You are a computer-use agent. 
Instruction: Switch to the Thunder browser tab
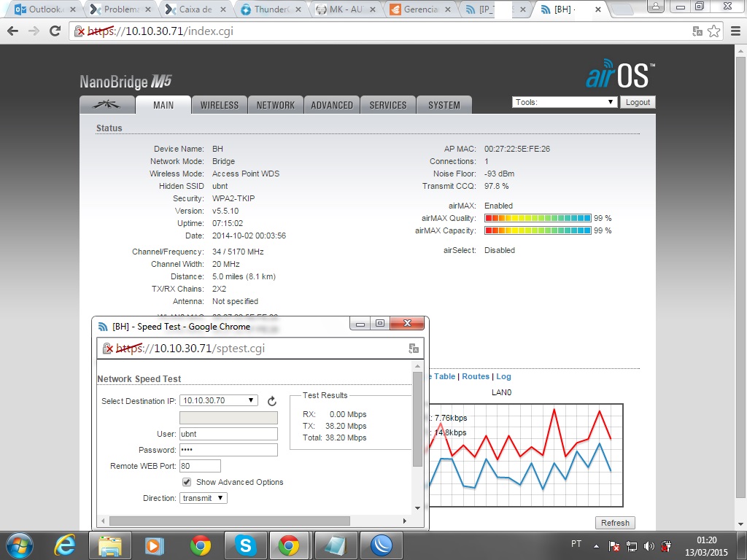tap(270, 9)
